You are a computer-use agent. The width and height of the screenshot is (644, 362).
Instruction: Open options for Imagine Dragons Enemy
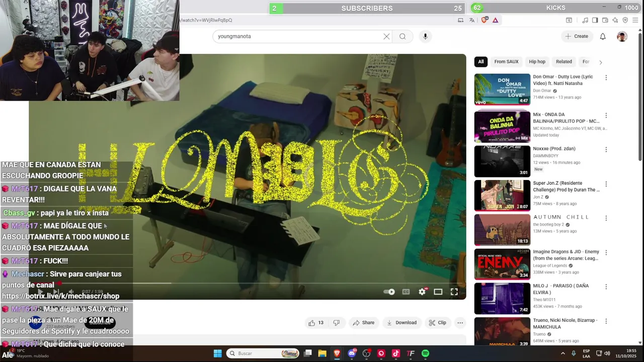point(606,252)
